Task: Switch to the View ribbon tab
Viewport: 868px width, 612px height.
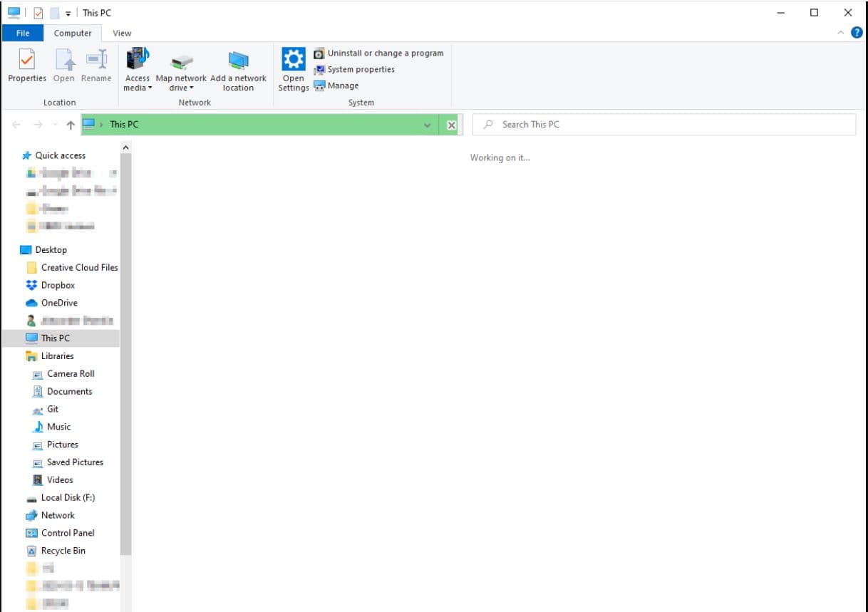Action: click(x=122, y=33)
